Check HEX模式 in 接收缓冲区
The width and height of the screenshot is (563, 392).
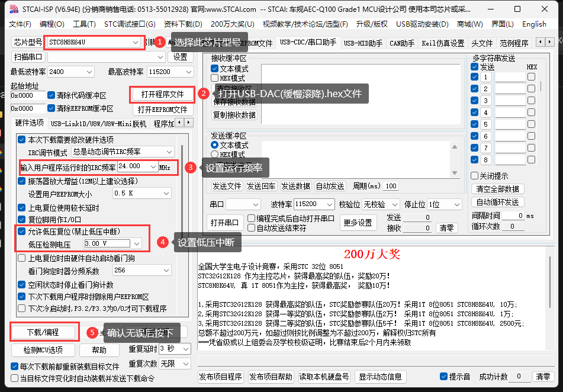click(215, 78)
